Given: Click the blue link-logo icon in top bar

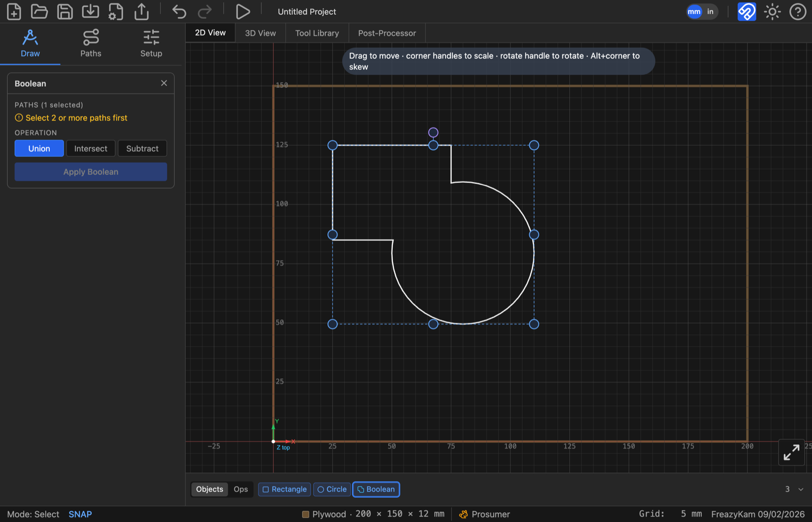Looking at the screenshot, I should pos(747,11).
